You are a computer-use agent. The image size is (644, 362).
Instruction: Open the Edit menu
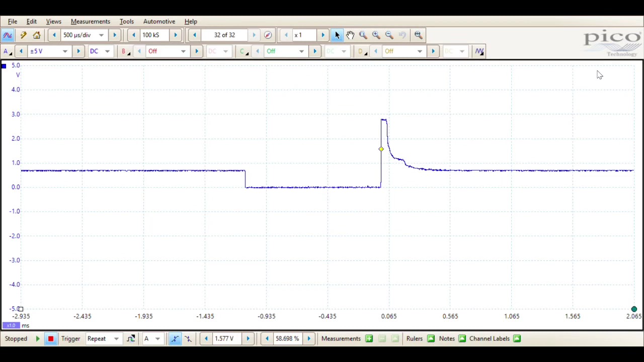pos(32,22)
